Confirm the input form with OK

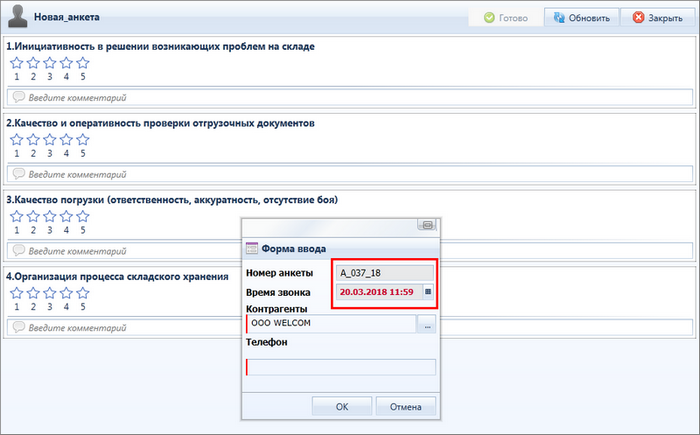tap(342, 406)
